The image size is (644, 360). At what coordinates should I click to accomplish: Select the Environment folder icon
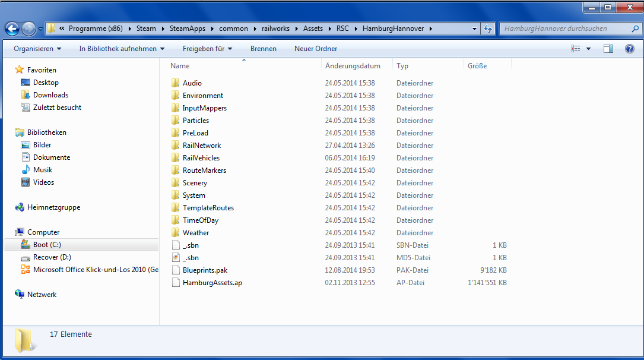point(175,95)
